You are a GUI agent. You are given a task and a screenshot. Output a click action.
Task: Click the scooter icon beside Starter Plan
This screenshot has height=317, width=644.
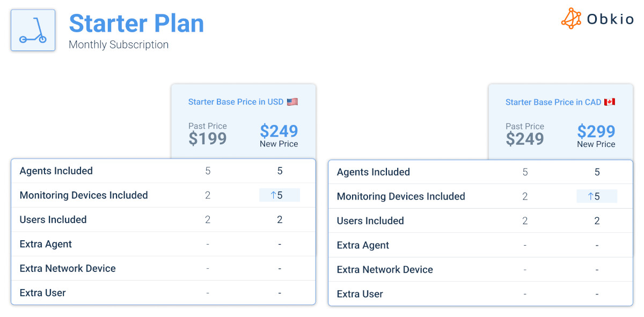click(33, 30)
